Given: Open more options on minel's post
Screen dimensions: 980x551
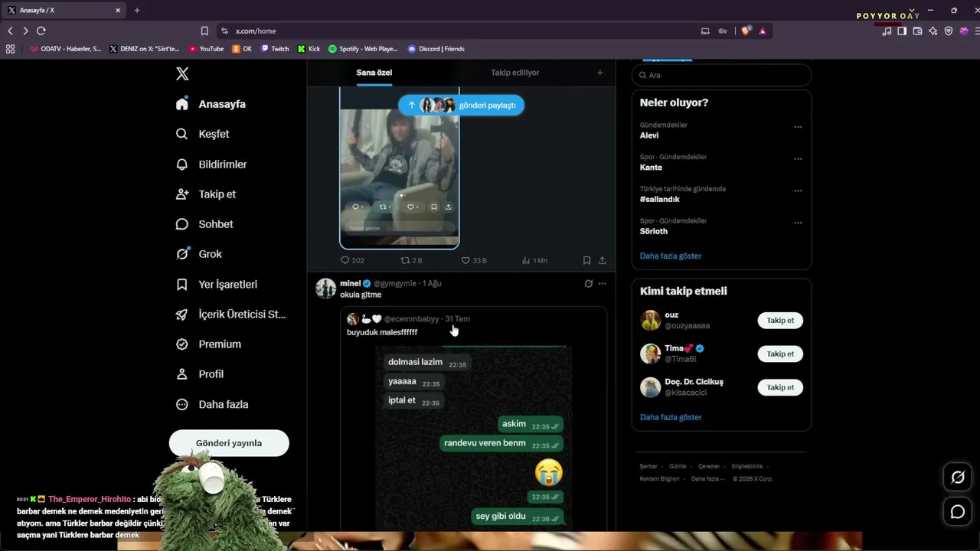Looking at the screenshot, I should point(603,283).
